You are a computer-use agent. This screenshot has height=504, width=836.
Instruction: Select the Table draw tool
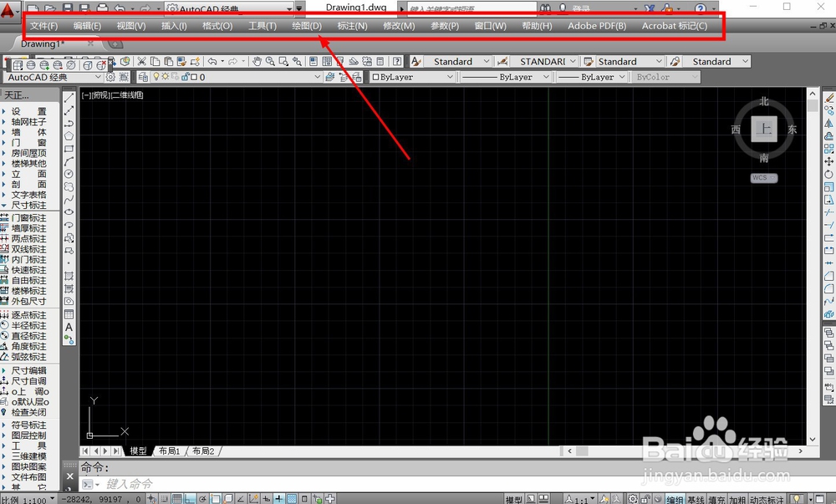click(x=69, y=314)
